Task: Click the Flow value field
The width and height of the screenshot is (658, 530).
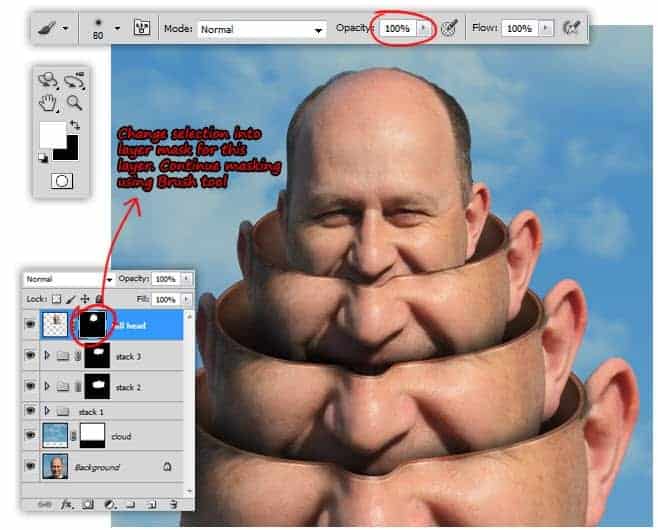Action: tap(520, 28)
